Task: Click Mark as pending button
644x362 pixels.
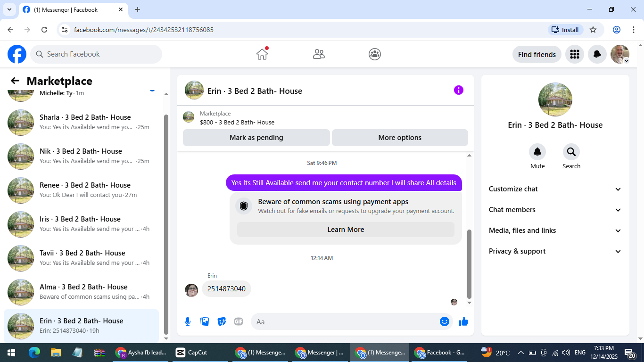Action: click(256, 138)
